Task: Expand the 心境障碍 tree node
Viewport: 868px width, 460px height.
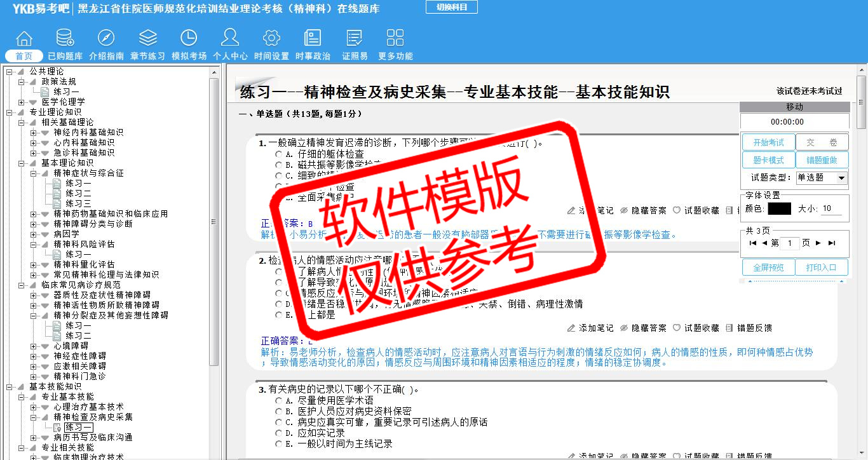Action: pos(34,346)
